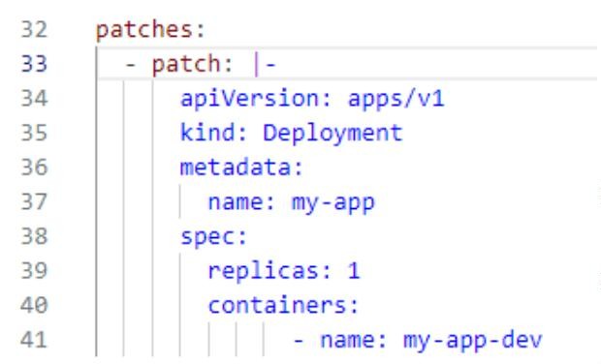Place cursor on 'metadata:' line
The width and height of the screenshot is (601, 364).
pyautogui.click(x=241, y=167)
